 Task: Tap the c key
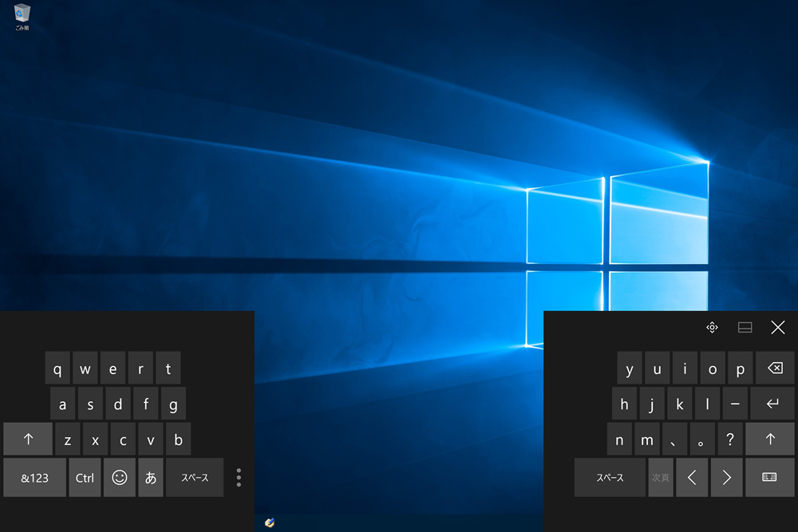pyautogui.click(x=123, y=439)
